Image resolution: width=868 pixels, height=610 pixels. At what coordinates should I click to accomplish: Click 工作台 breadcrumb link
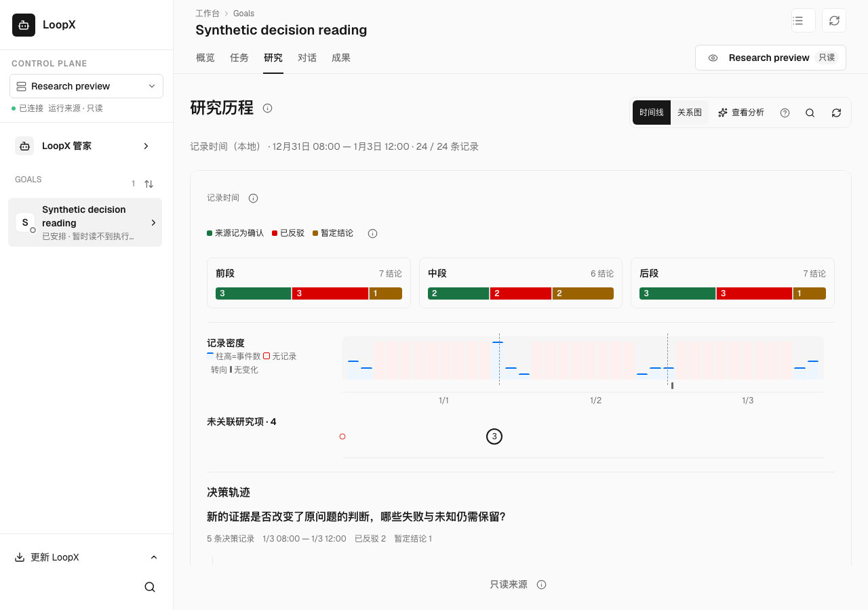tap(208, 14)
